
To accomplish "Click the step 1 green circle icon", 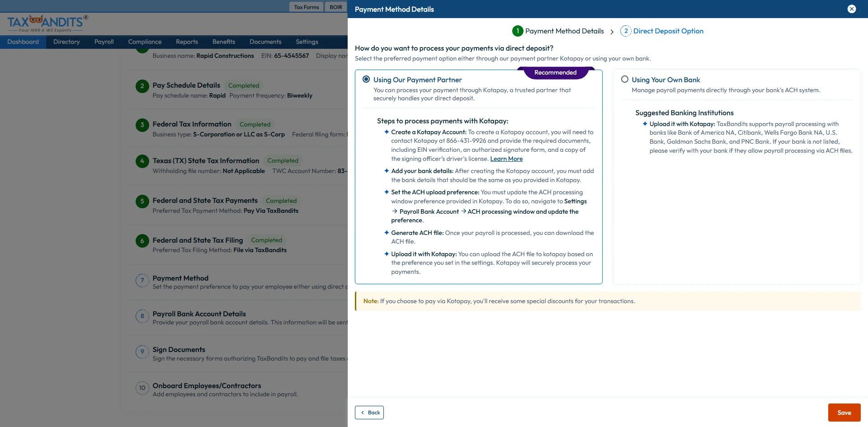I will 518,31.
